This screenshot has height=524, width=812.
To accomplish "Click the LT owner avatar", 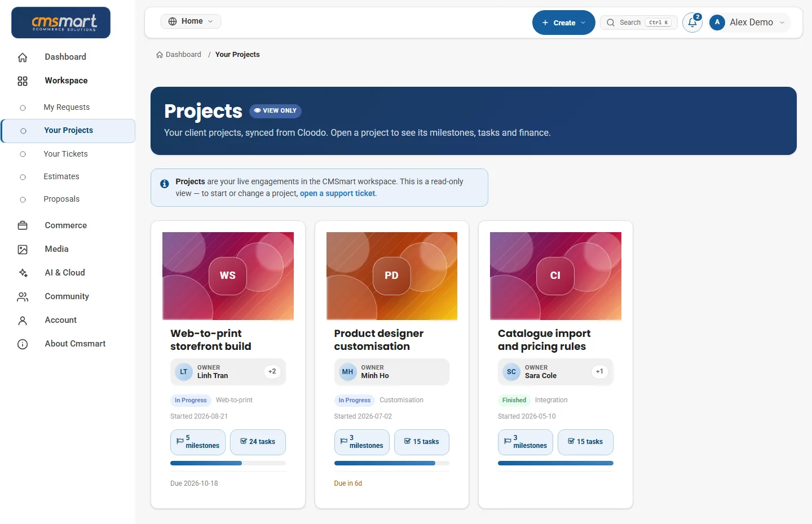I will pyautogui.click(x=184, y=372).
